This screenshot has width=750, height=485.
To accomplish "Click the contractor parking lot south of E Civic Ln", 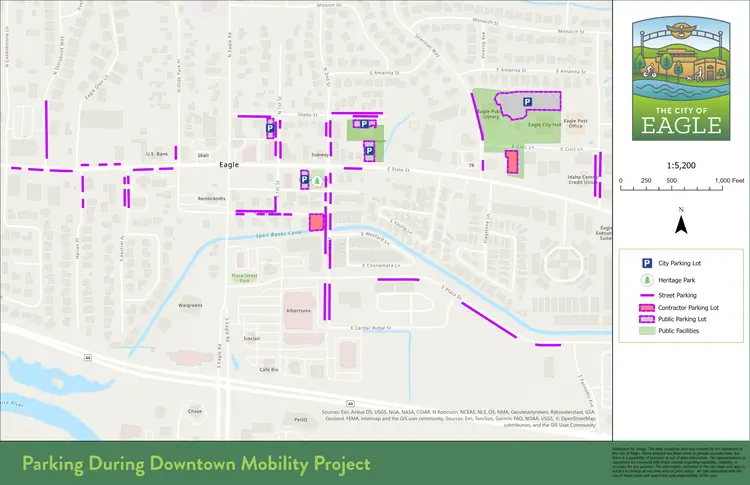I will click(511, 162).
